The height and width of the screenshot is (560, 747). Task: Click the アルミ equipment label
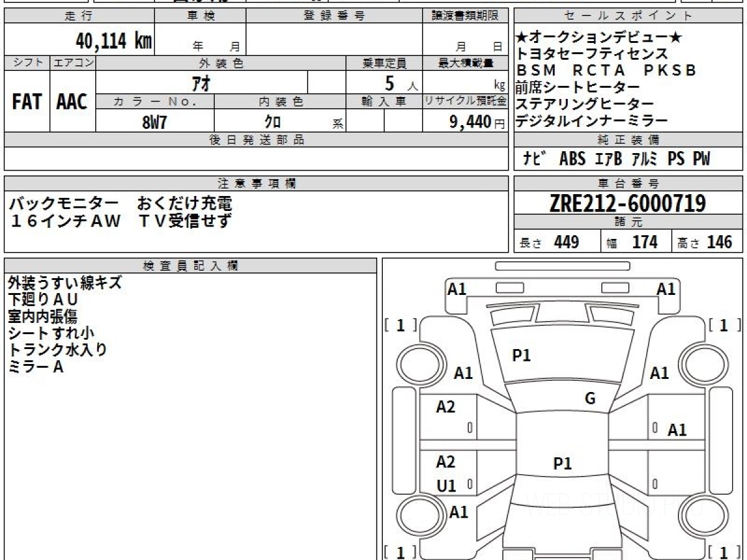point(644,159)
